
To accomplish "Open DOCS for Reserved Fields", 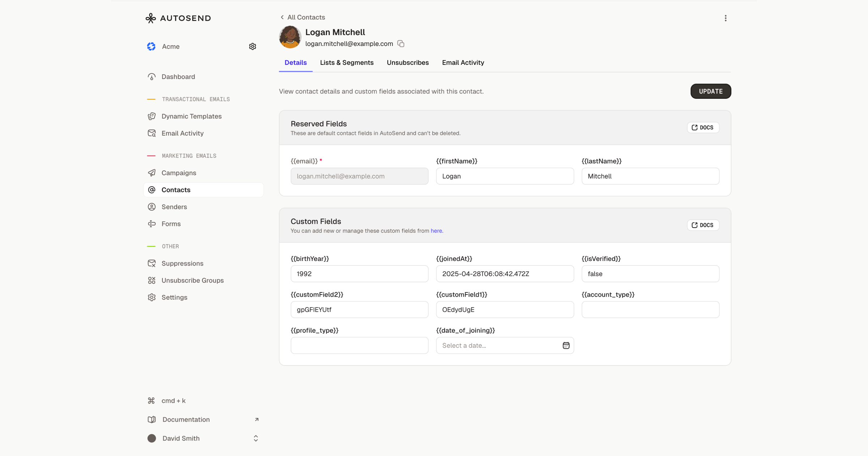I will point(703,127).
